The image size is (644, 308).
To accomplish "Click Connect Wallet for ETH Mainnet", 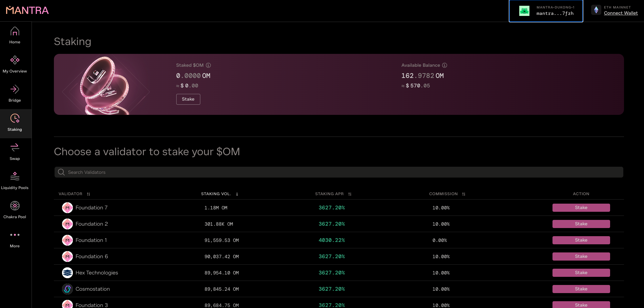I will [x=621, y=13].
